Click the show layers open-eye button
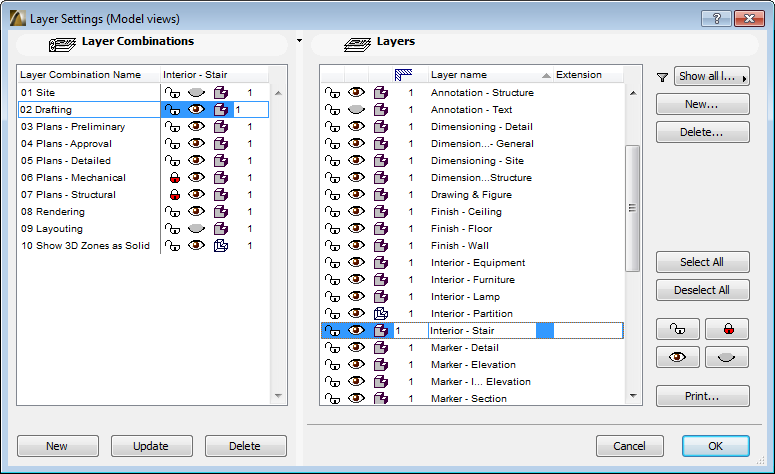Viewport: 775px width, 474px height. (678, 357)
